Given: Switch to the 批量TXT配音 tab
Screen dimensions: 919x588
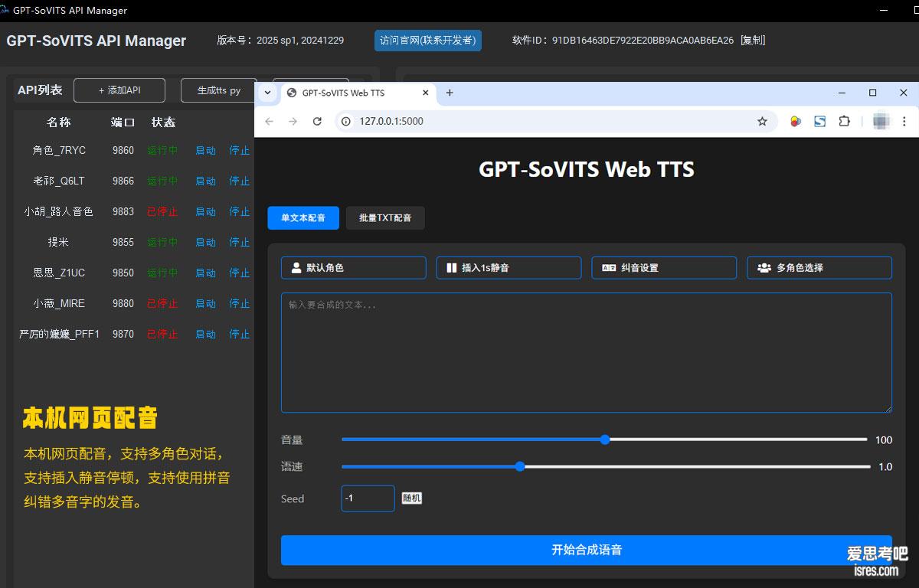Looking at the screenshot, I should (x=385, y=218).
